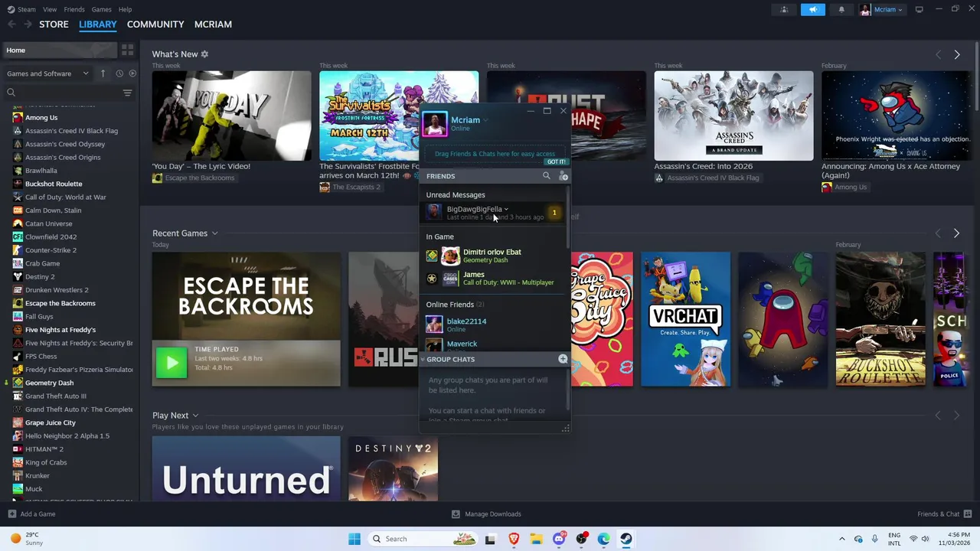This screenshot has width=980, height=551.
Task: Expand the Recent Games chevron
Action: pyautogui.click(x=214, y=233)
